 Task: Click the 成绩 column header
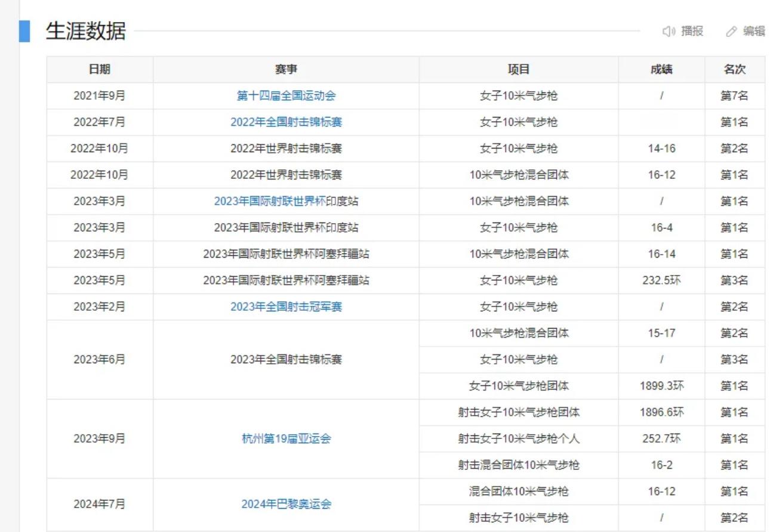click(x=661, y=69)
